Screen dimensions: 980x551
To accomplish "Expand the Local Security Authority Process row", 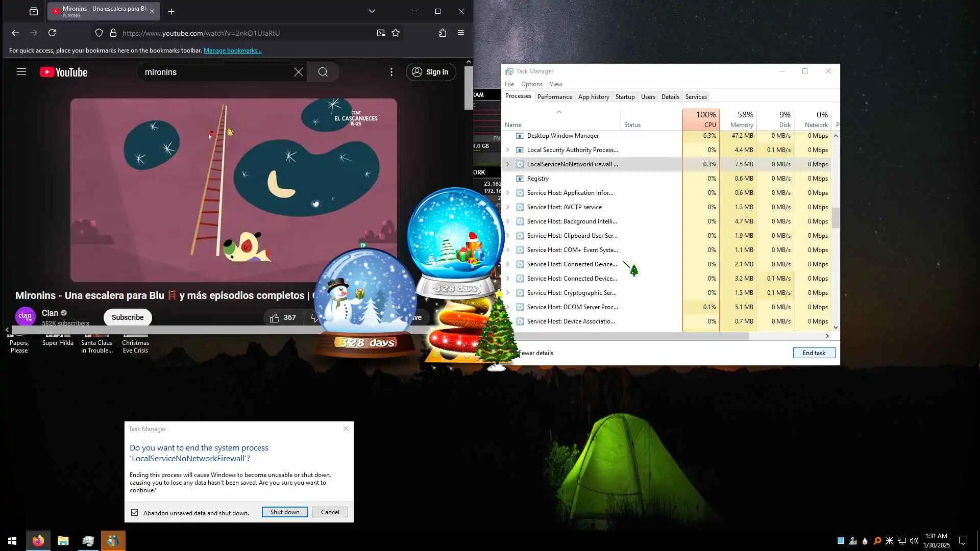I will 507,150.
